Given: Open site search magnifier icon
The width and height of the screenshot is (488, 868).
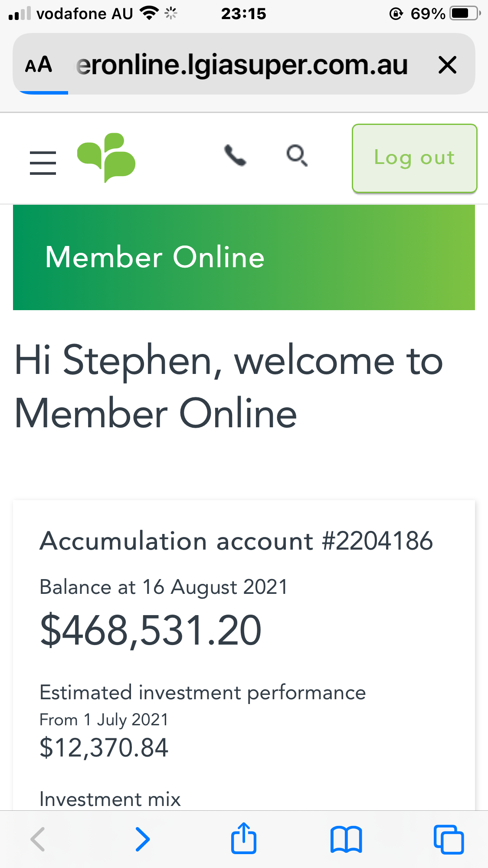Looking at the screenshot, I should (x=297, y=156).
